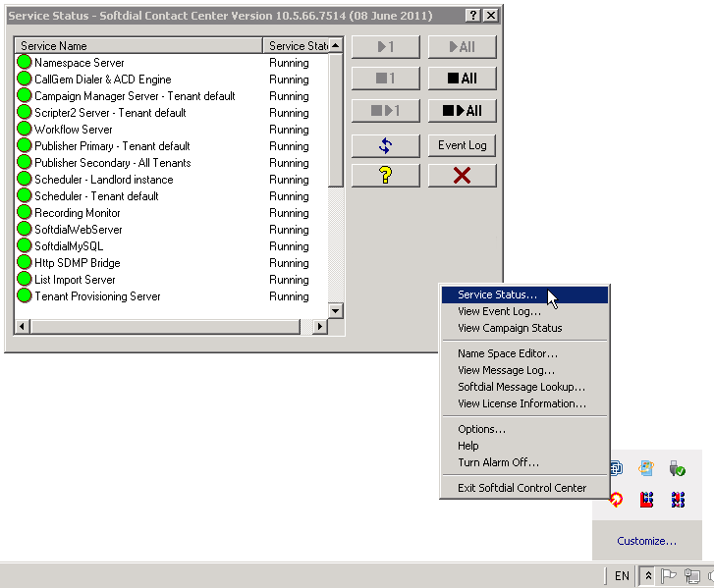The image size is (714, 588).
Task: Select SoftdialWebServer row
Action: (172, 230)
